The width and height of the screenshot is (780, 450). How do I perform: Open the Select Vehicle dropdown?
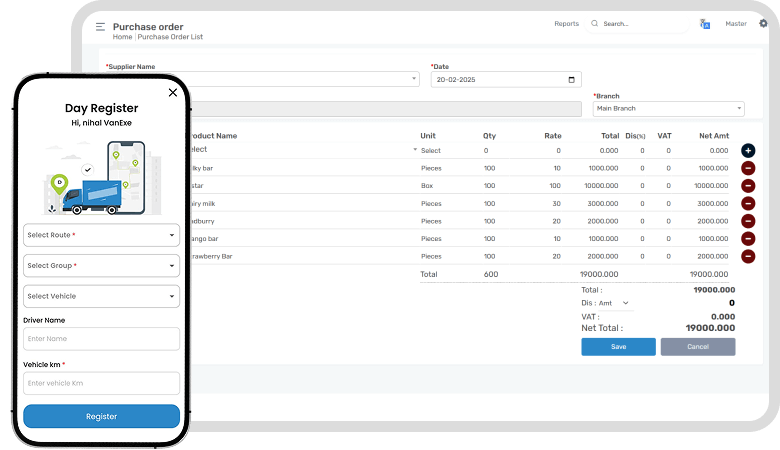[x=101, y=296]
